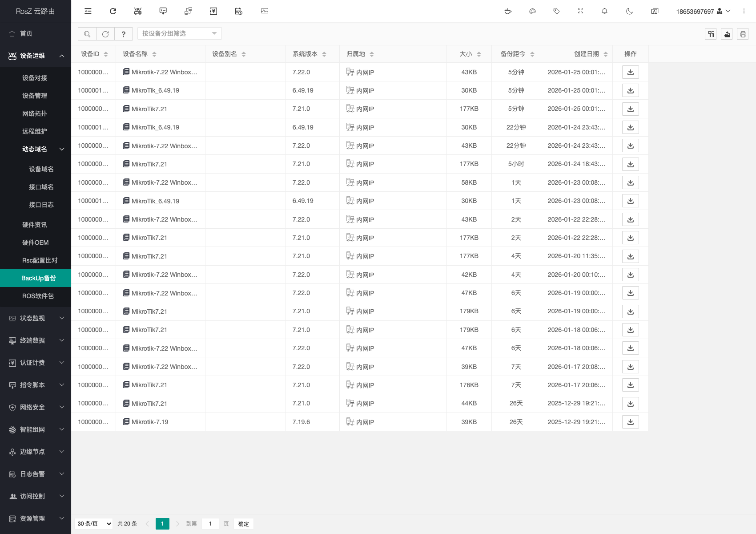The image size is (756, 534).
Task: Click the 确定 pagination button
Action: [x=243, y=524]
